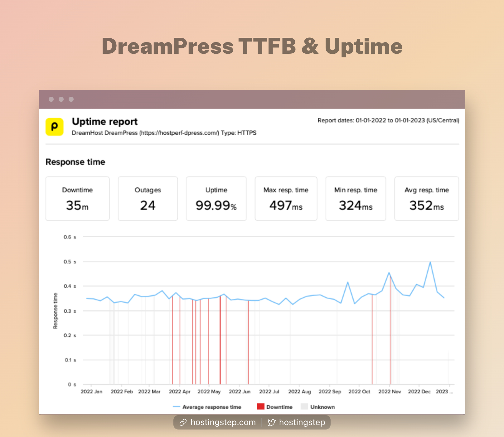Click the Response time section heading
Viewport: 504px width, 437px height.
[x=75, y=162]
